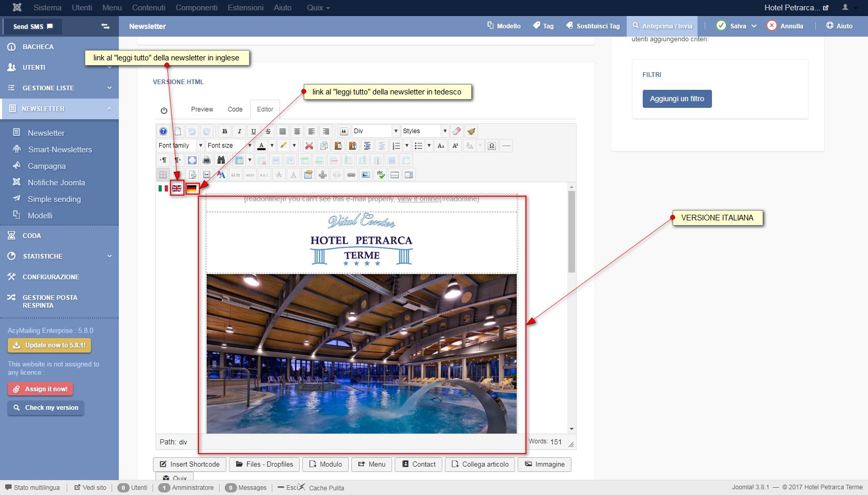Toggle the sidebar collapse switch icon
The width and height of the screenshot is (868, 495).
tap(105, 26)
